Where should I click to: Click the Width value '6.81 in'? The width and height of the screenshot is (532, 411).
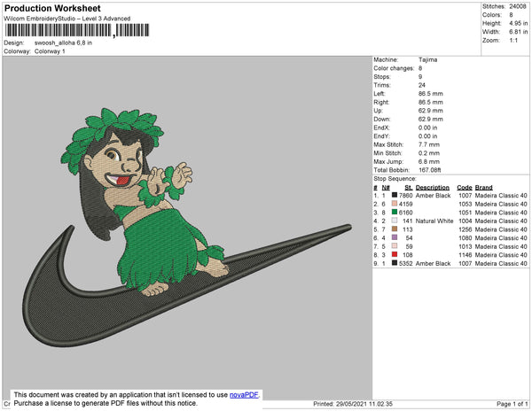click(x=518, y=32)
